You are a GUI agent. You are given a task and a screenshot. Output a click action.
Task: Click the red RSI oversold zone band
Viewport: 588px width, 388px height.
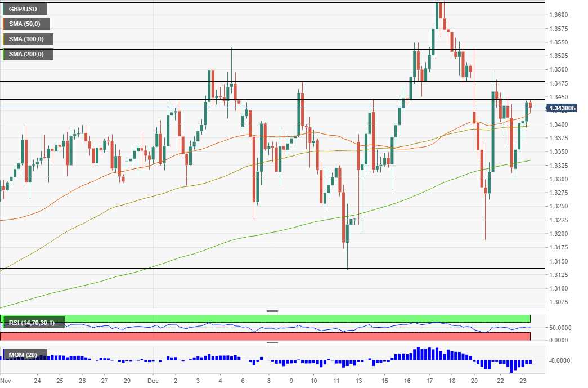pos(266,337)
